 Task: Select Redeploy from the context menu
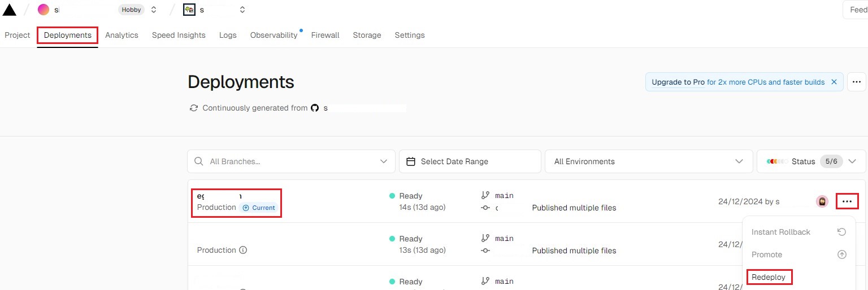(769, 277)
